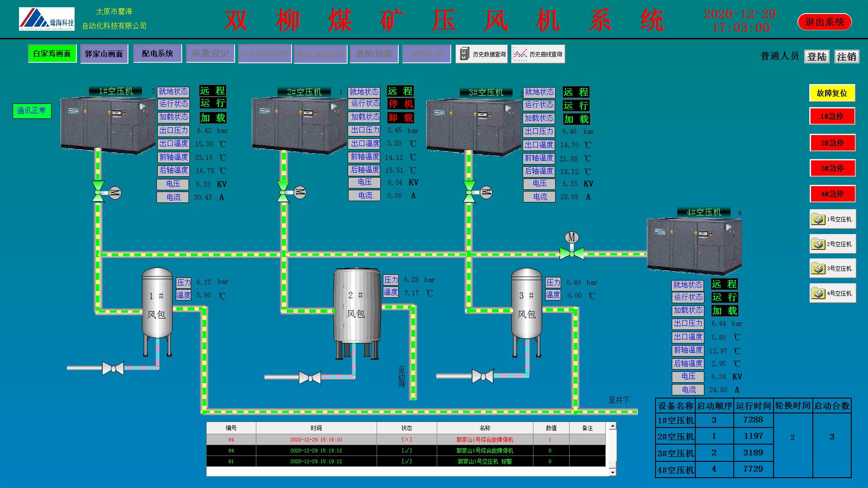868x488 pixels.
Task: Click the drain valve under 3# air tank
Action: (x=482, y=376)
